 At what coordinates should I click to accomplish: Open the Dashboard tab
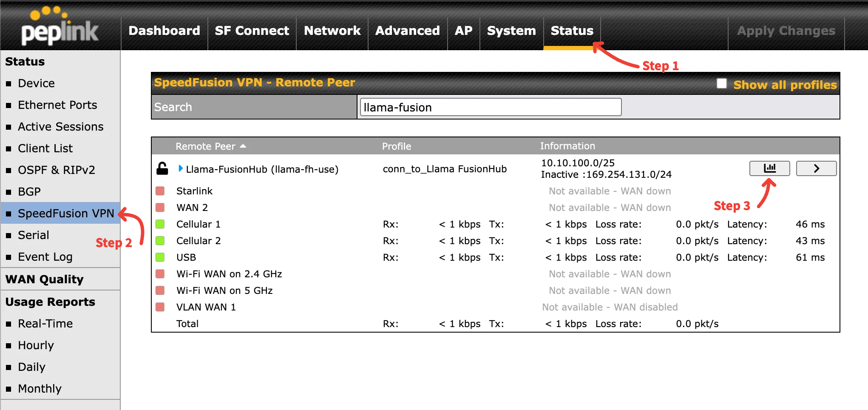tap(164, 31)
